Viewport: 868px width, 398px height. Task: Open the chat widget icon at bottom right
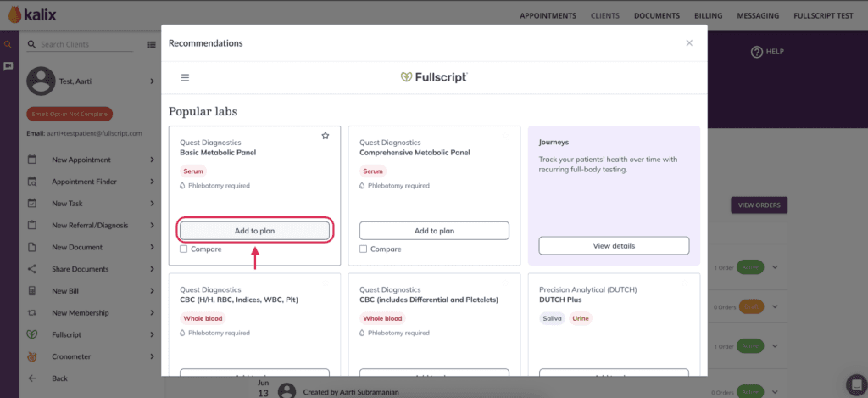click(856, 384)
